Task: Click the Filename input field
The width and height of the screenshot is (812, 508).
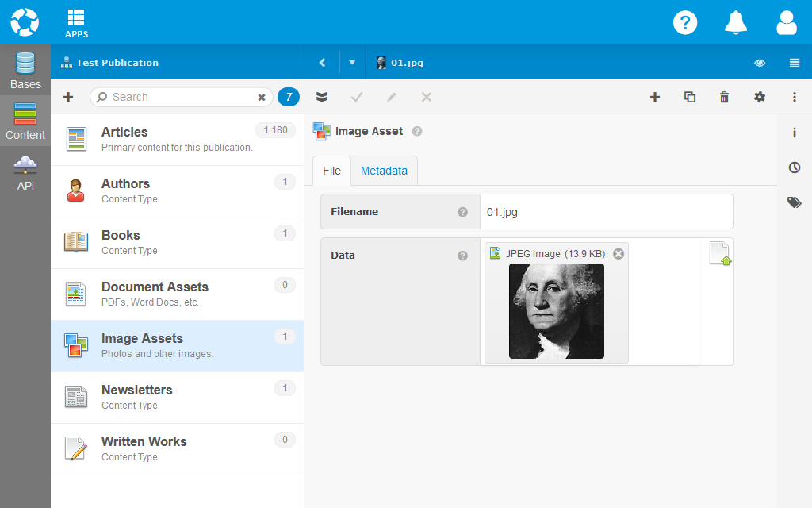Action: tap(606, 212)
